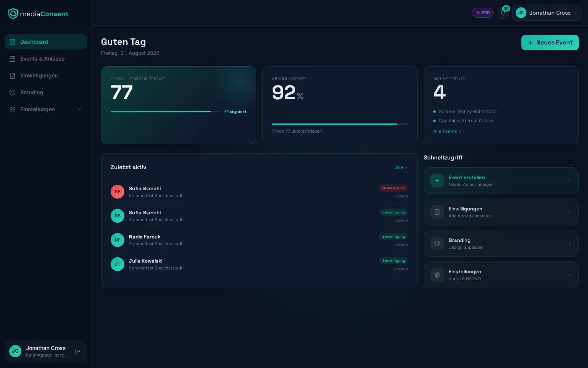The height and width of the screenshot is (368, 588).
Task: Click the red SB avatar with Widerspruch
Action: [118, 192]
